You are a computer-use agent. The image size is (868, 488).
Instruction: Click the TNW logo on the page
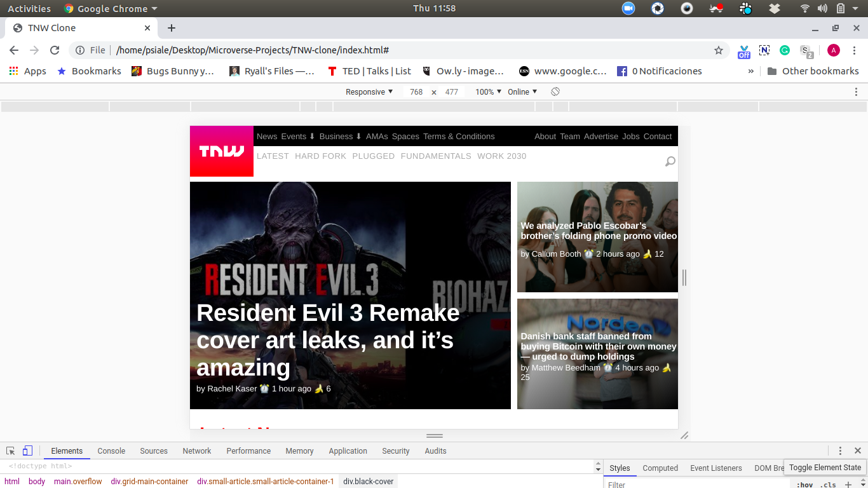(222, 151)
